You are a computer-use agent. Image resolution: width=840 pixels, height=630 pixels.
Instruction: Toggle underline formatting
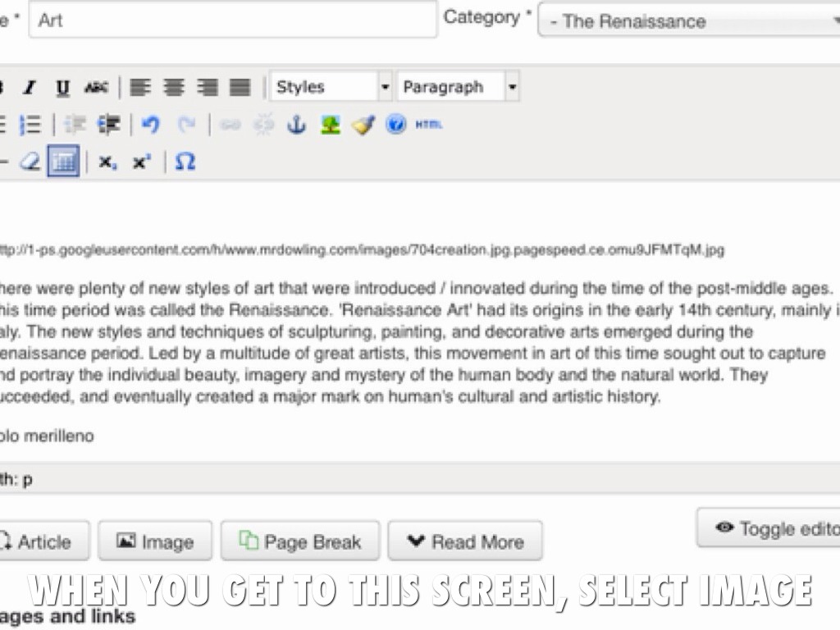tap(62, 87)
